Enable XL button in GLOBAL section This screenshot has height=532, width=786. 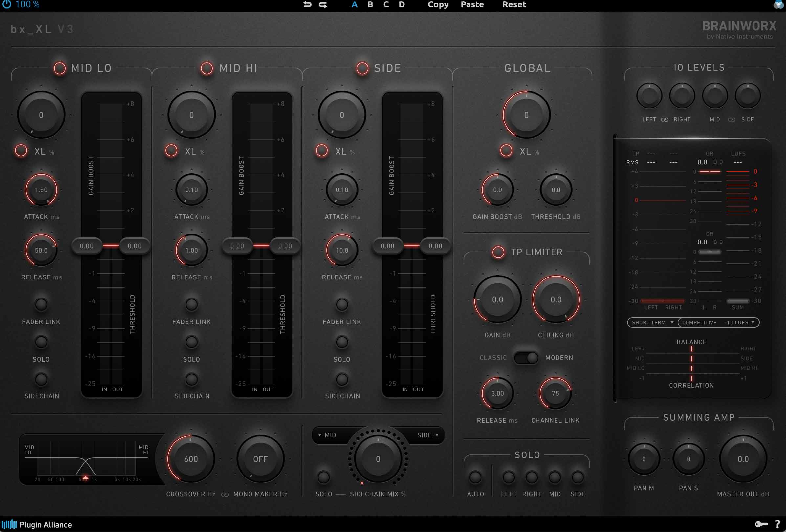click(506, 150)
